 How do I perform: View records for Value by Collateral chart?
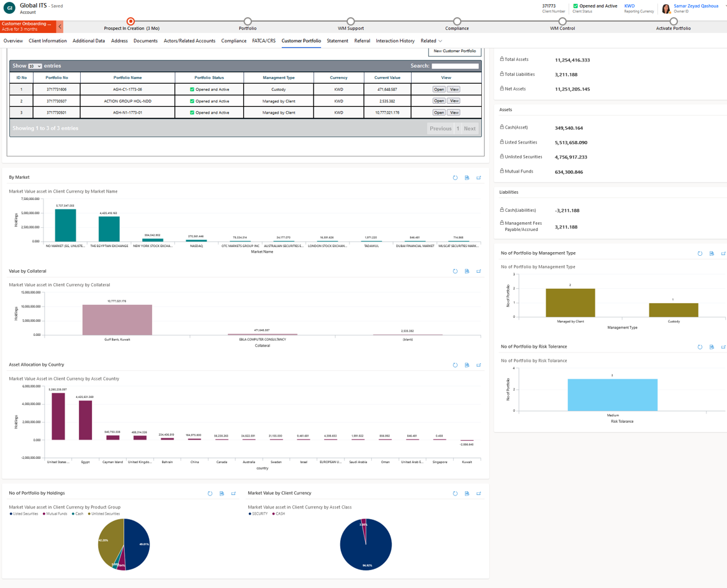[467, 271]
